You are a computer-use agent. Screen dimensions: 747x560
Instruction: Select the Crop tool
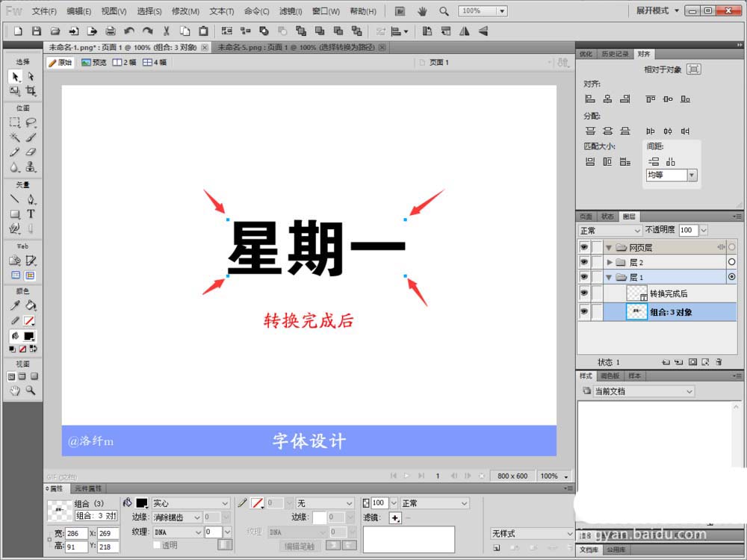pos(31,90)
